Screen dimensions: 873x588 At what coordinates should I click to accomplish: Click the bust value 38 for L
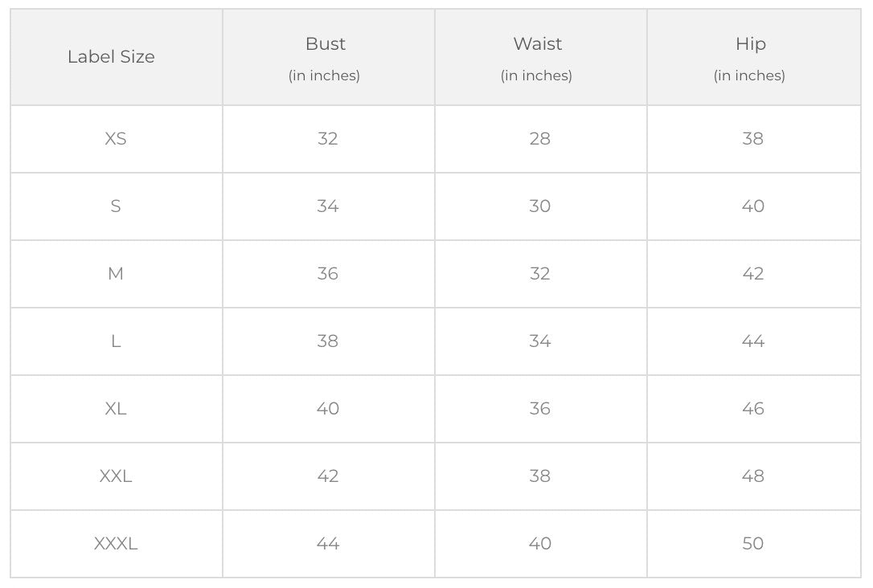tap(327, 341)
